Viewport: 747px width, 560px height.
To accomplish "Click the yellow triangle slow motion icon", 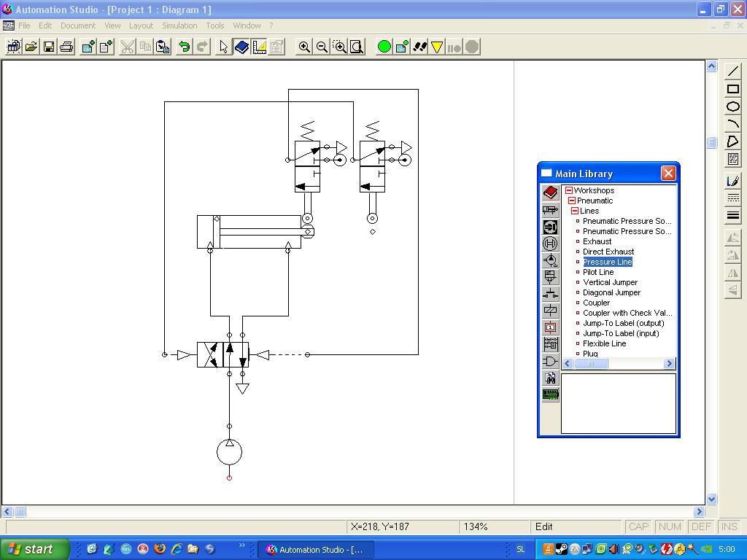I will [437, 47].
